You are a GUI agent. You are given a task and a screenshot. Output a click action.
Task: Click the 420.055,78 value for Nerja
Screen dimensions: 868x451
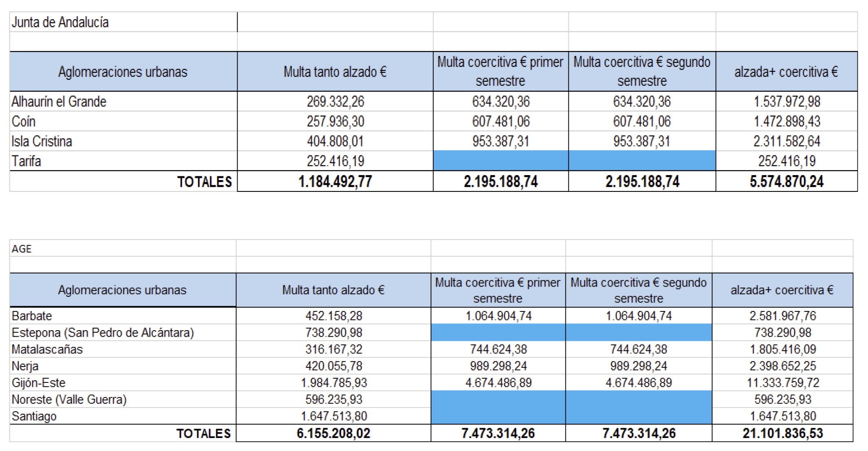[x=334, y=366]
